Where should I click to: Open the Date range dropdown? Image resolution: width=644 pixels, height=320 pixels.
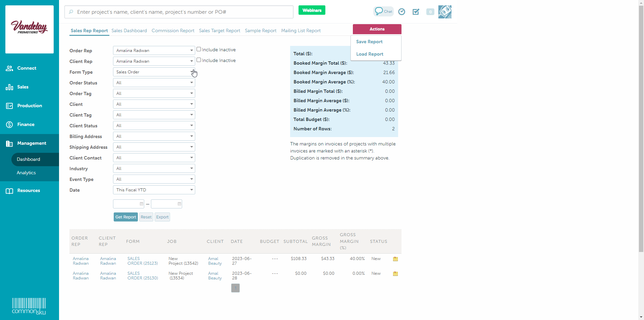pos(154,190)
